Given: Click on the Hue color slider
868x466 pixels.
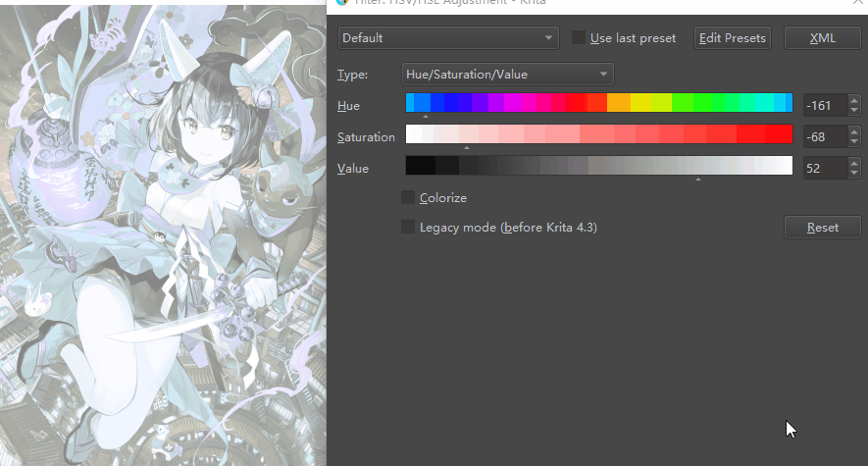Looking at the screenshot, I should point(599,103).
